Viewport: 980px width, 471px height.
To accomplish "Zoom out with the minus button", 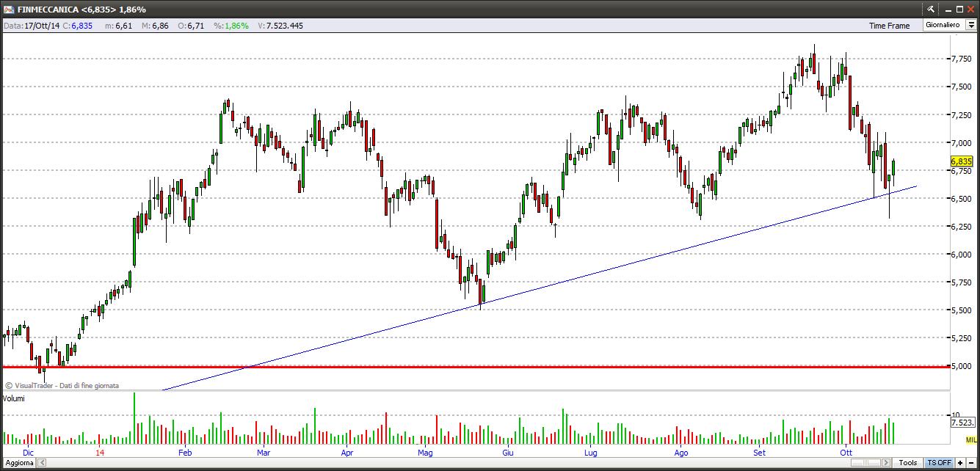I will pos(970,463).
